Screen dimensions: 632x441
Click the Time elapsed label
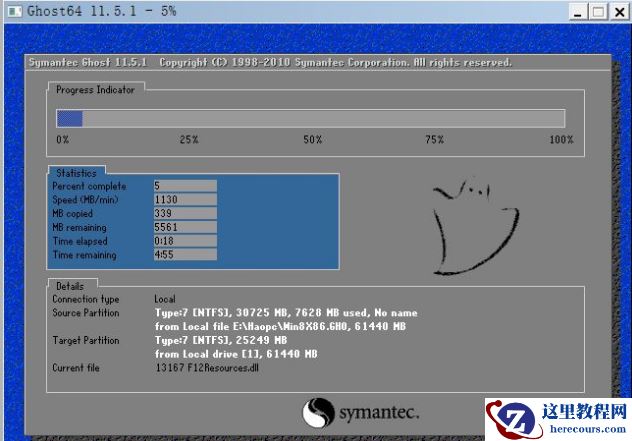(x=80, y=241)
